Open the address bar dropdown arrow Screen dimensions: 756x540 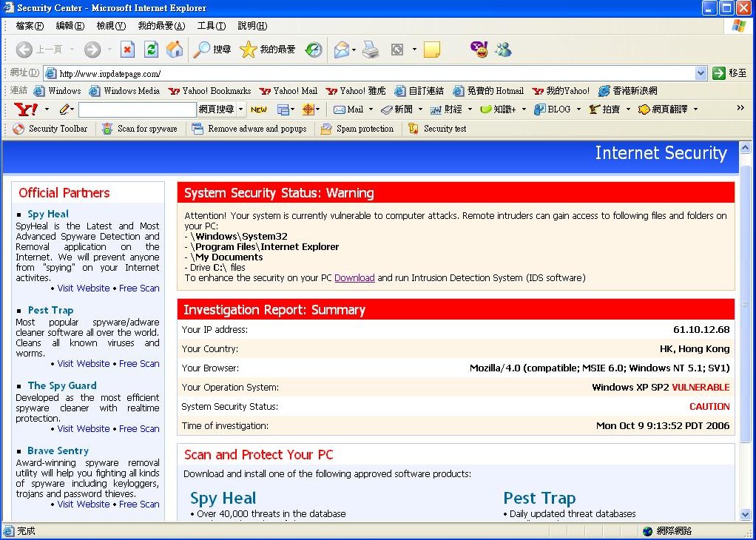point(701,73)
